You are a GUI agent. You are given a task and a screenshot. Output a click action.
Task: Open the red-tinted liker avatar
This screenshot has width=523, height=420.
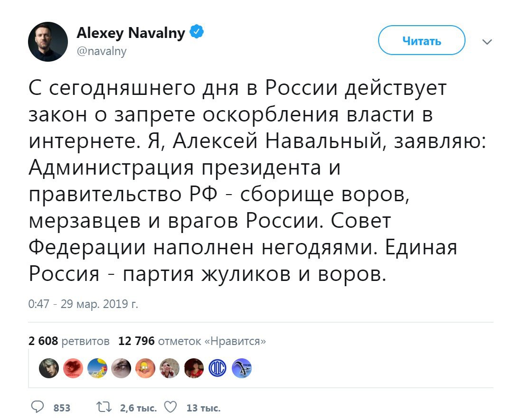pyautogui.click(x=73, y=369)
